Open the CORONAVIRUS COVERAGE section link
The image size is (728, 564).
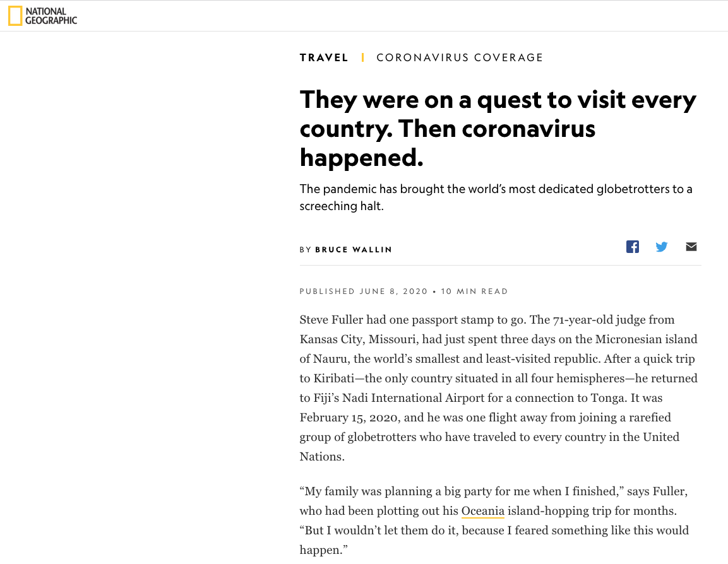[x=460, y=57]
